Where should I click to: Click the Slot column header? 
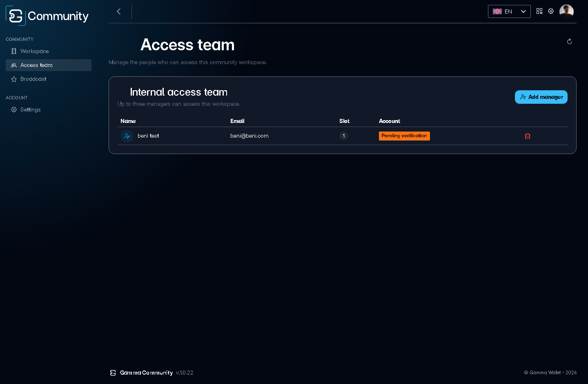point(344,121)
